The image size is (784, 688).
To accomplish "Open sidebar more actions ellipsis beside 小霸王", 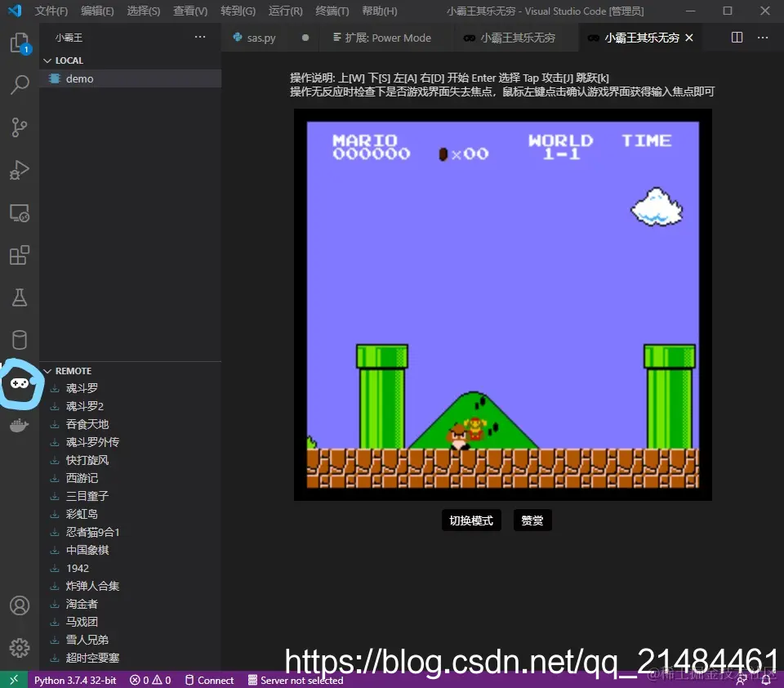I will pyautogui.click(x=200, y=37).
